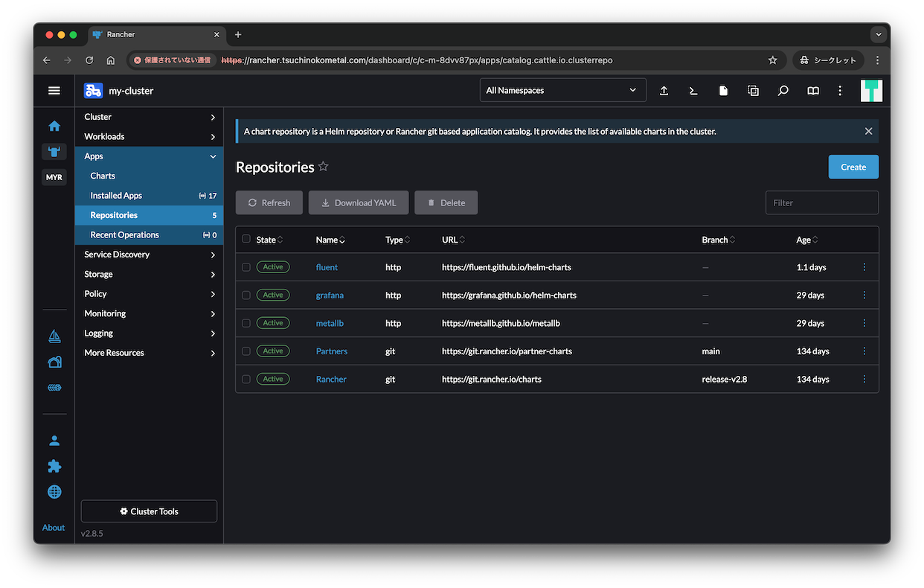The height and width of the screenshot is (588, 924).
Task: Check the Partners row checkbox
Action: coord(246,351)
